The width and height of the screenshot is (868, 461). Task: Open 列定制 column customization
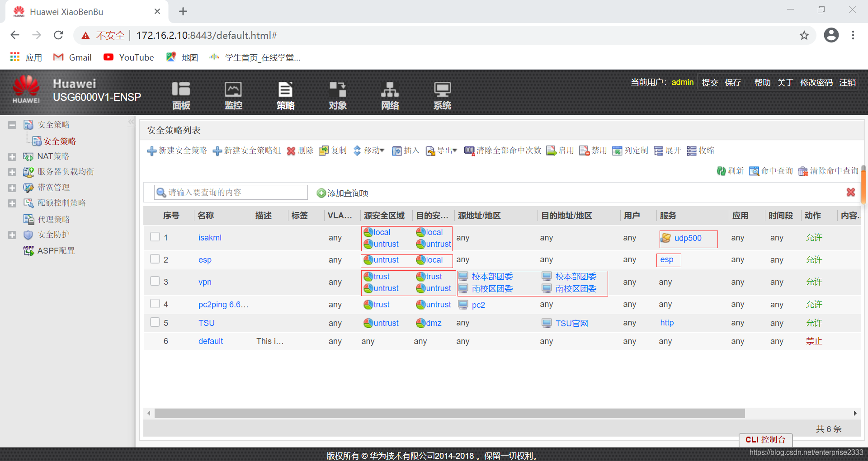click(x=630, y=151)
